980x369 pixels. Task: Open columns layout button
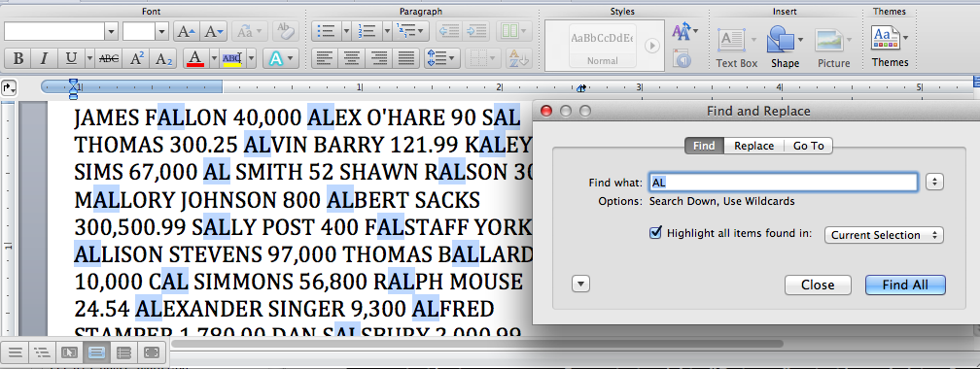pos(513,31)
